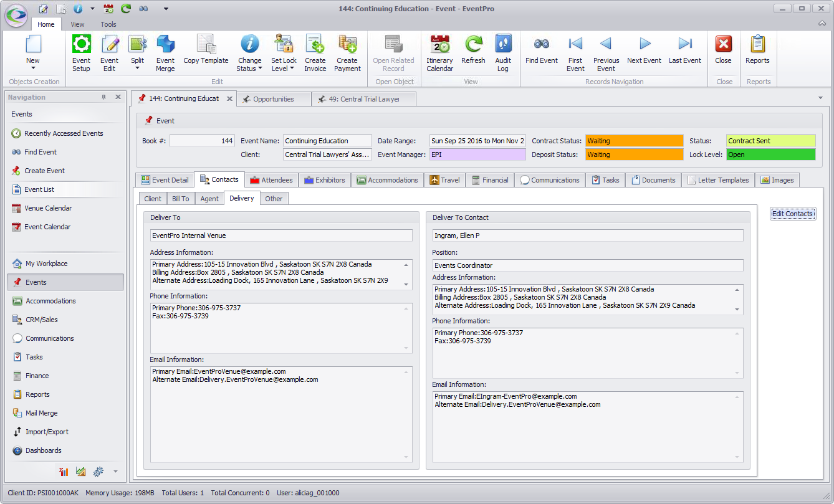The width and height of the screenshot is (834, 504).
Task: Jump to the Last Event
Action: point(685,50)
